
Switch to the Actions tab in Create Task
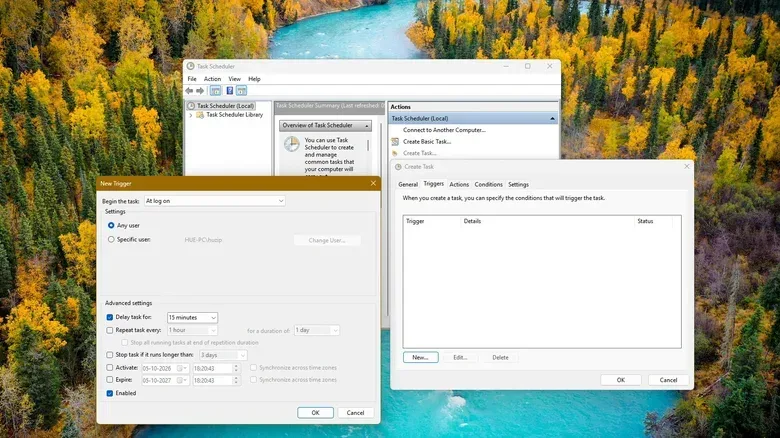point(459,184)
